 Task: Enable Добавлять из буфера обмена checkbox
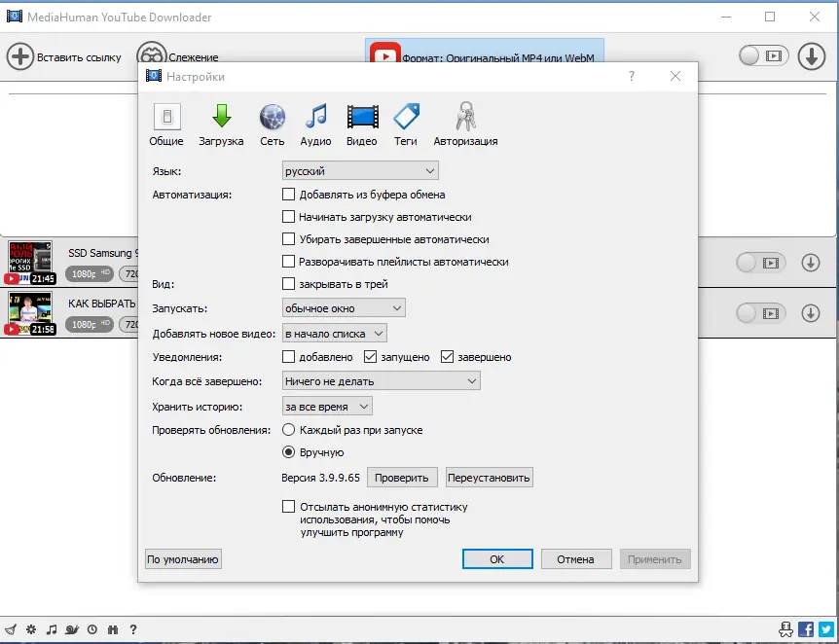[288, 195]
